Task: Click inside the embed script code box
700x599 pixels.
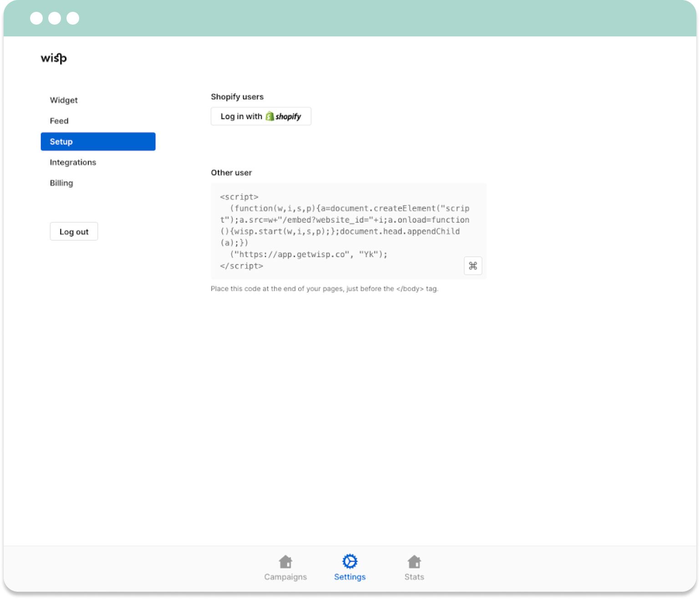Action: 348,231
